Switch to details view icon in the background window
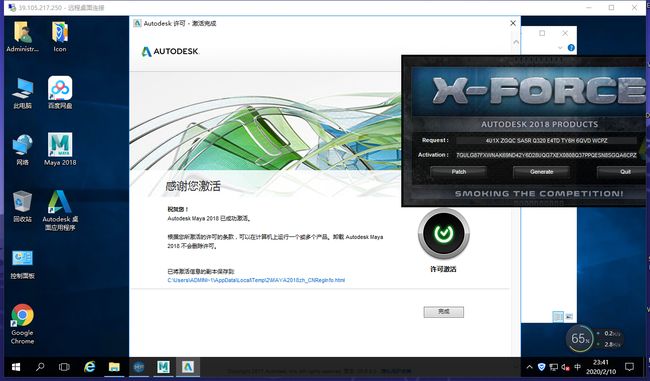Screen dimensions: 650x381 (558, 317)
